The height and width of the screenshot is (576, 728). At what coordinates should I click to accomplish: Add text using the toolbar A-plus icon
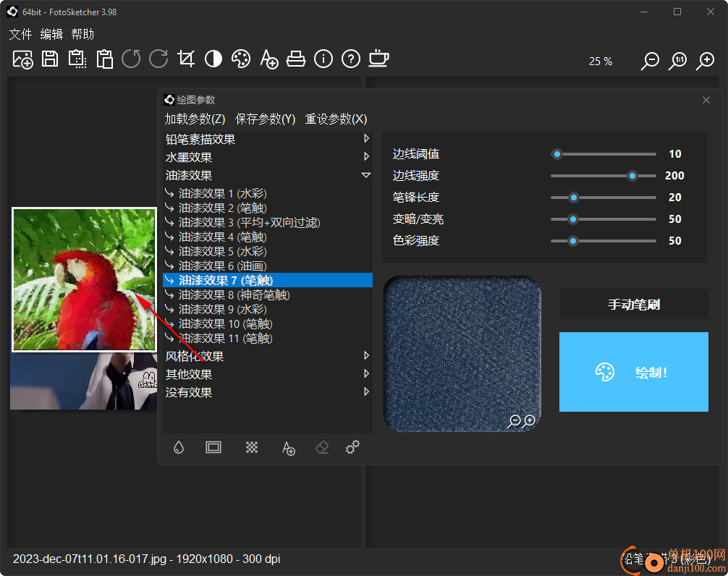pyautogui.click(x=268, y=59)
